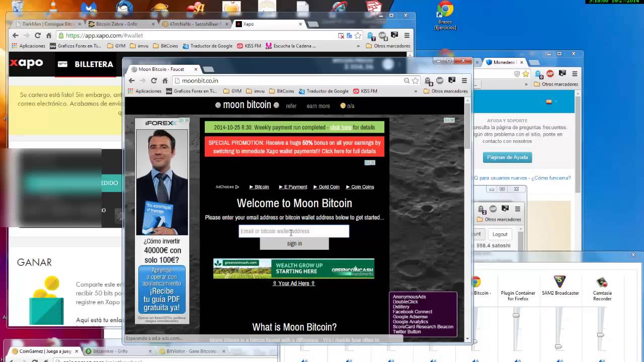Click Moon Bitcoin page vertical scrollbar
This screenshot has width=644, height=362.
[x=467, y=127]
